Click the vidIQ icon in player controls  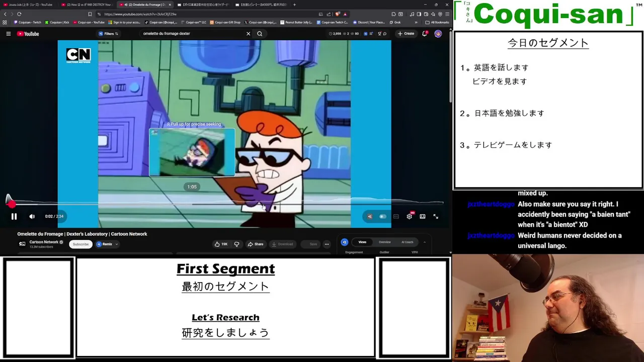tap(369, 216)
